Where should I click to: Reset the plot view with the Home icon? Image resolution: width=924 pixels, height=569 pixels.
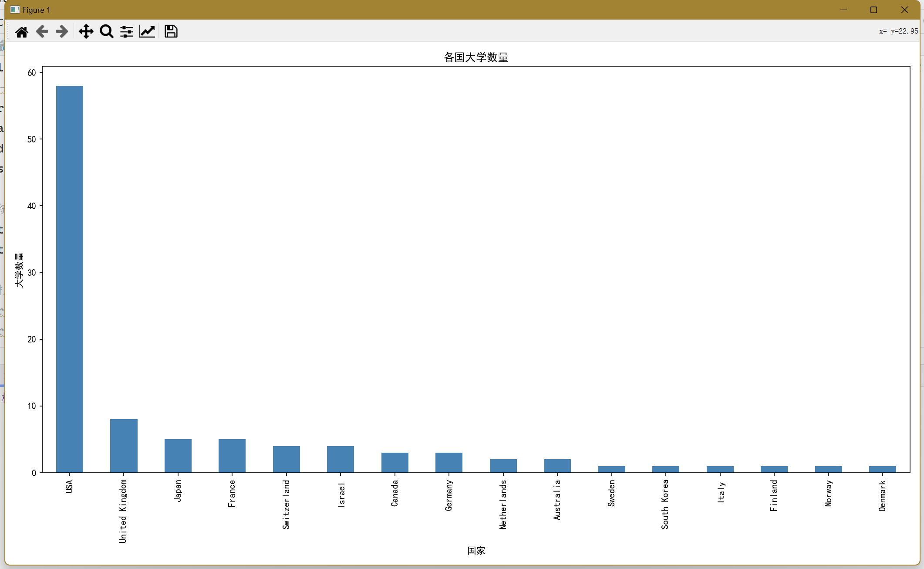[x=22, y=31]
